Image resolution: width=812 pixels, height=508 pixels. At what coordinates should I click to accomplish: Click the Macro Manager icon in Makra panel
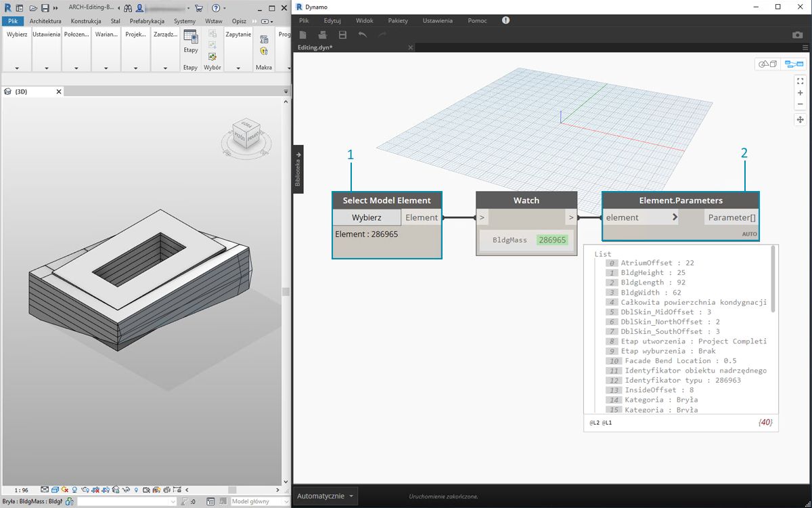click(264, 39)
